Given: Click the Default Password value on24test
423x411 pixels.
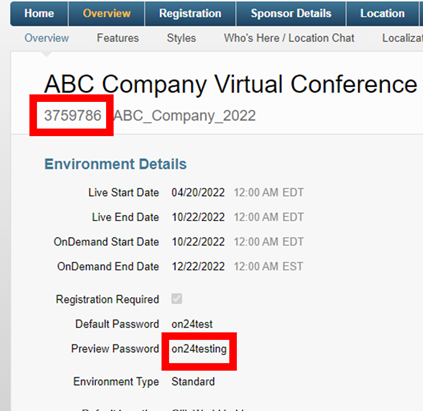Looking at the screenshot, I should coord(192,324).
